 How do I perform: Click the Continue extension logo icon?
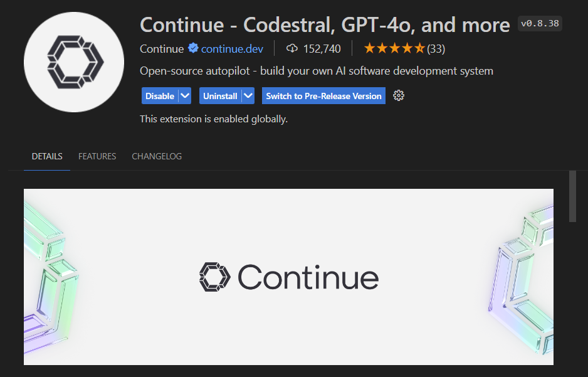coord(74,62)
